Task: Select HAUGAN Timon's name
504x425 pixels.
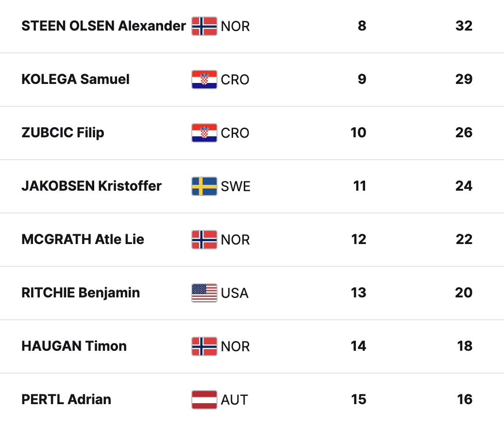Action: point(74,346)
